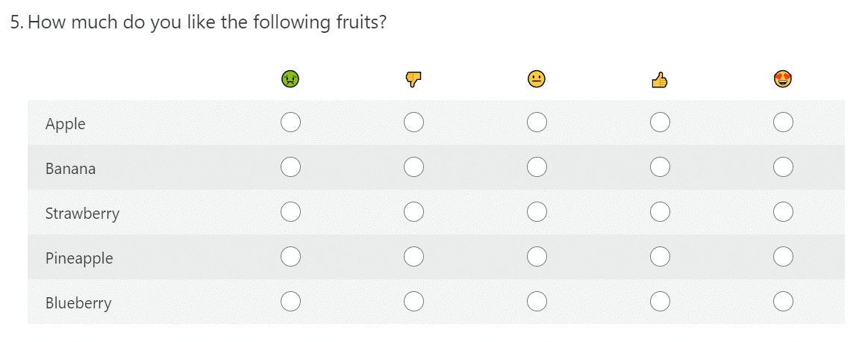Mark Pineapple as nauseated

[290, 257]
